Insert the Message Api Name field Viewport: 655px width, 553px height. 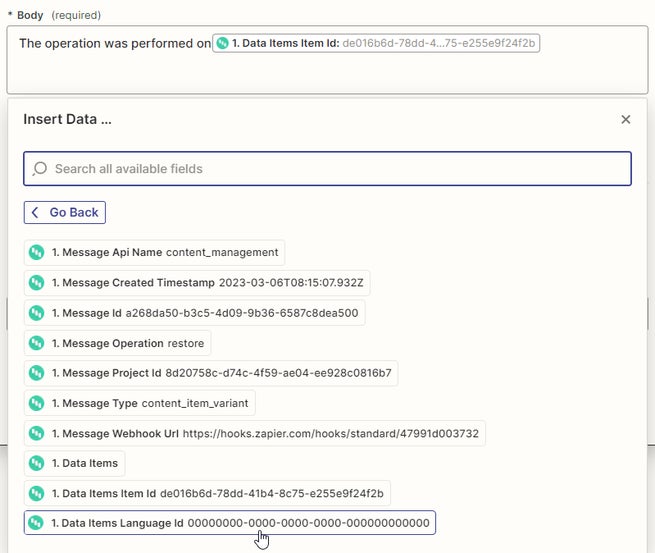155,252
